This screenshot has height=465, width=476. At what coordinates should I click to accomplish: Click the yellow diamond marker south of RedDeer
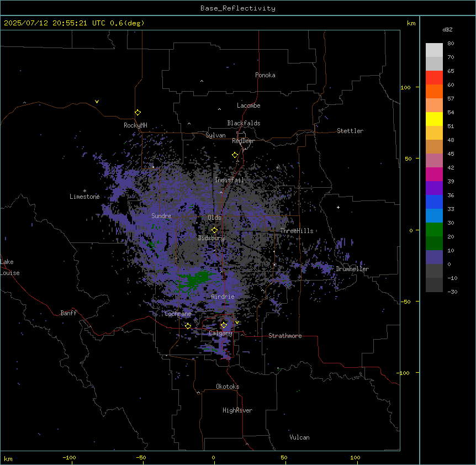tap(235, 155)
